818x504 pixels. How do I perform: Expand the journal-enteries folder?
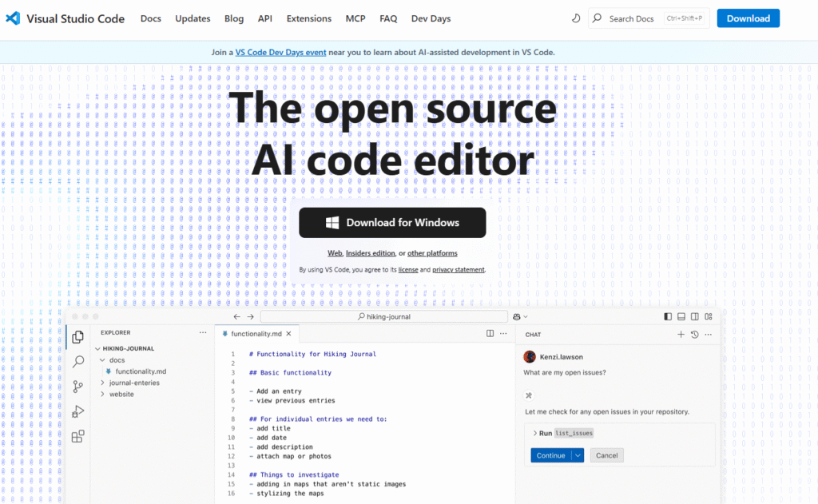pyautogui.click(x=103, y=383)
